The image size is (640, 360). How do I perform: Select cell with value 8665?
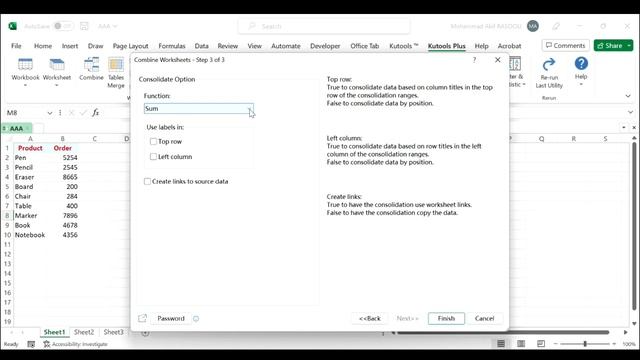(62, 177)
